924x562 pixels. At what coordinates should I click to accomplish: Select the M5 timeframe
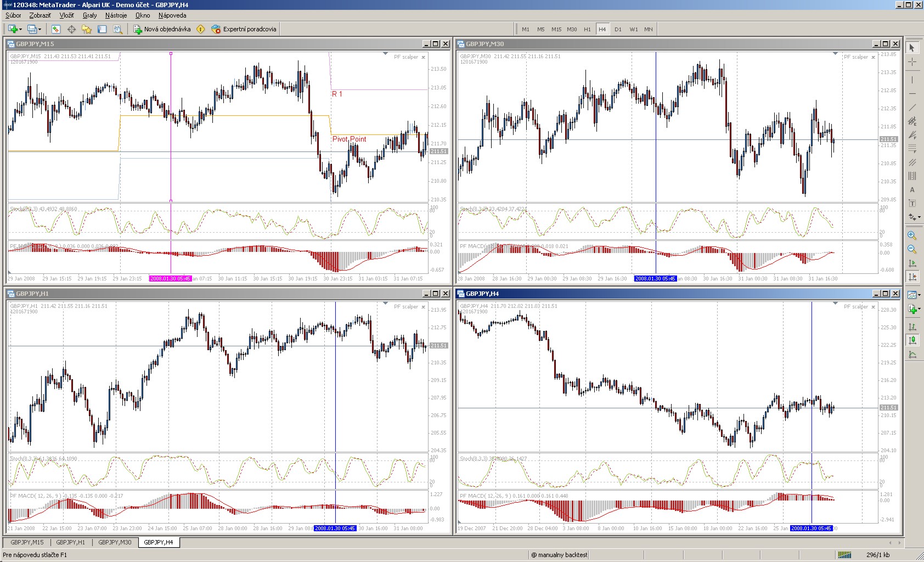(x=541, y=29)
